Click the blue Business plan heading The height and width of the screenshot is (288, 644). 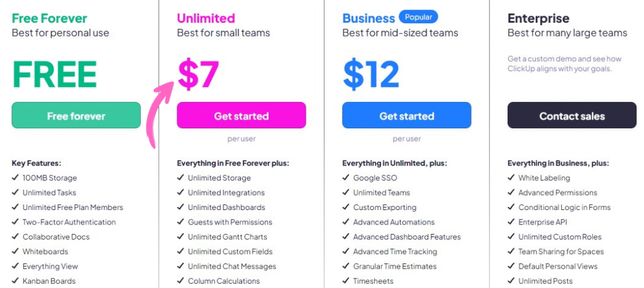click(x=369, y=18)
